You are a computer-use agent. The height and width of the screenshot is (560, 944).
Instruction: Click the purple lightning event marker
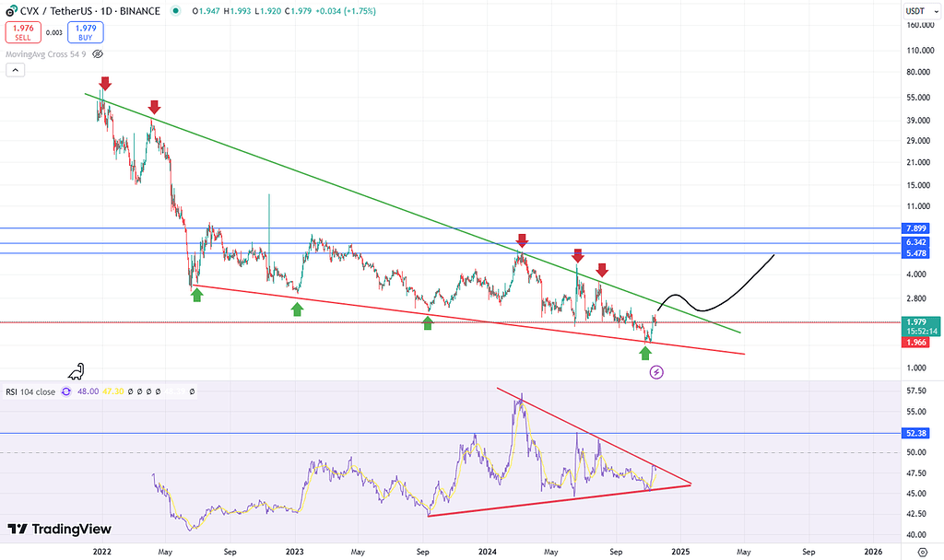[655, 372]
